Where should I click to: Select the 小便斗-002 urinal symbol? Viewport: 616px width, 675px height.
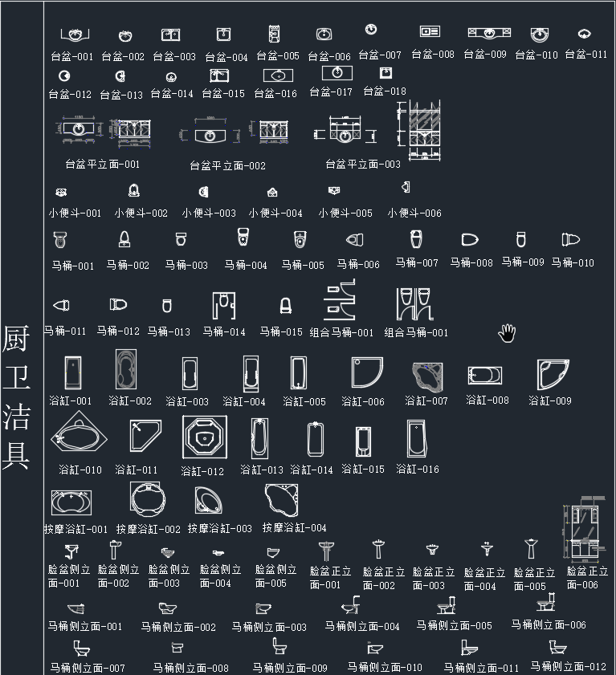[x=134, y=190]
